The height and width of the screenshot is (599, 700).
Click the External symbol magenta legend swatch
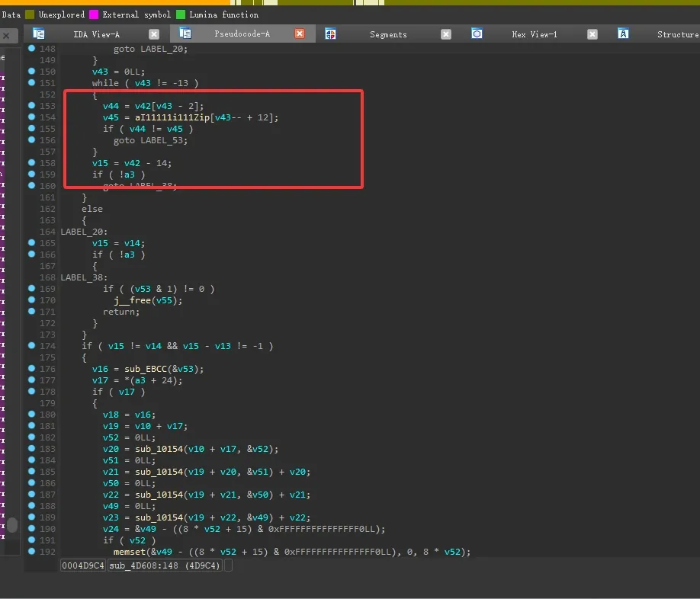[94, 14]
